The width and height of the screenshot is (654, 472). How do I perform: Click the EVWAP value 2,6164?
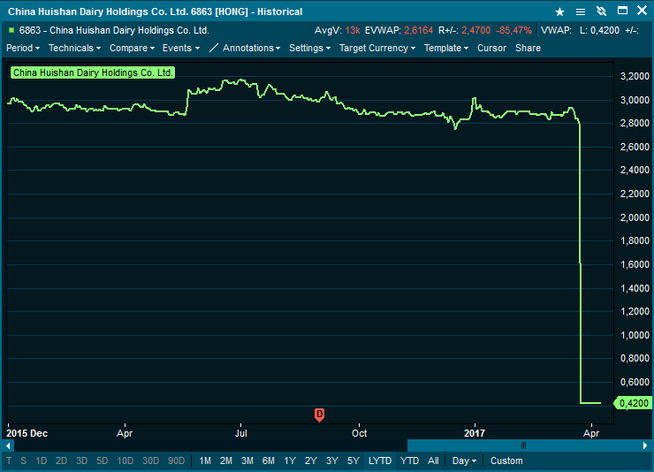point(418,30)
